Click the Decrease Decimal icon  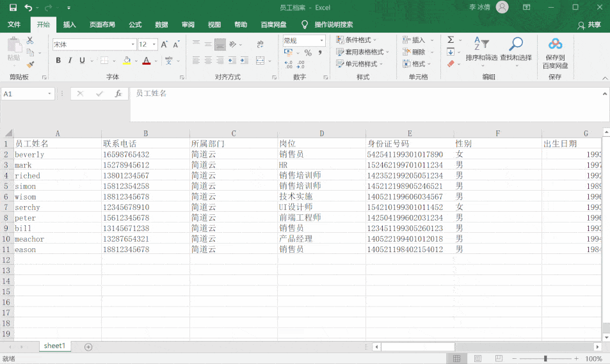point(301,65)
